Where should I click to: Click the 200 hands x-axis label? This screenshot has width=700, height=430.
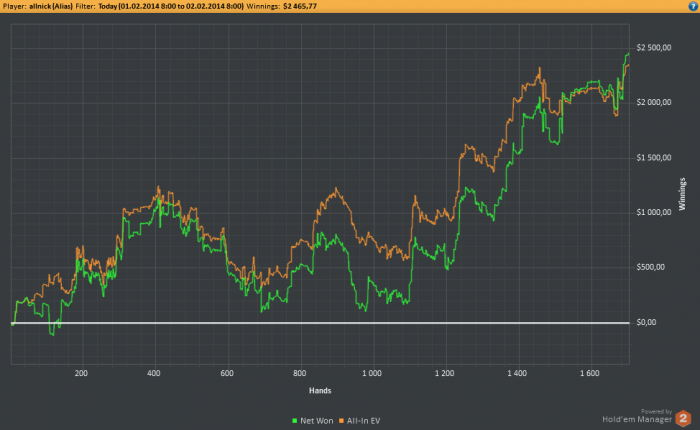(x=81, y=373)
